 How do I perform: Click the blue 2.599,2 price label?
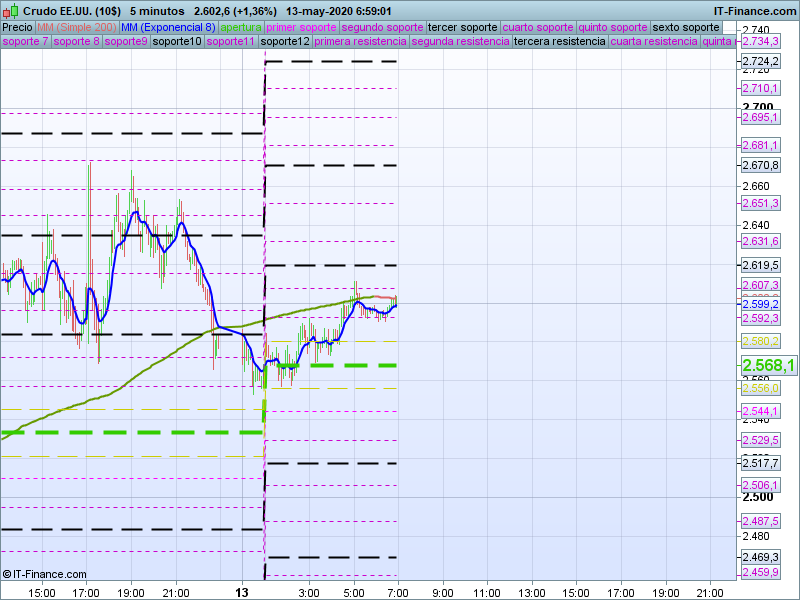(761, 304)
